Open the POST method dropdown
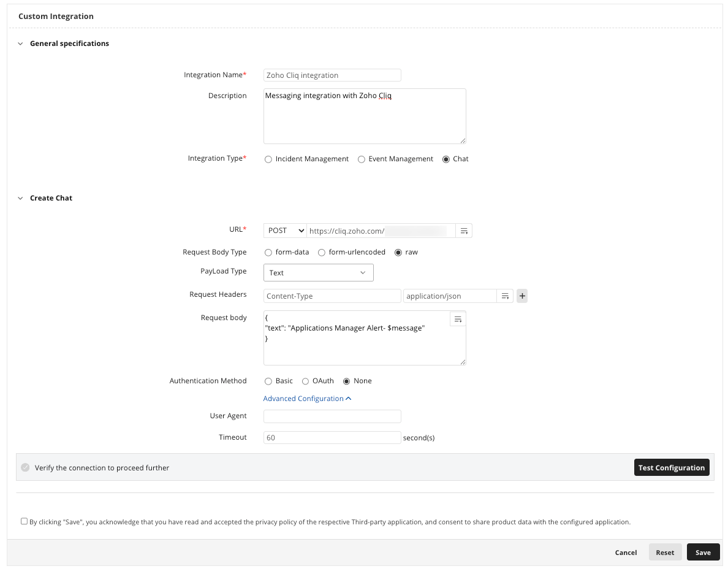The height and width of the screenshot is (574, 728). click(x=285, y=231)
